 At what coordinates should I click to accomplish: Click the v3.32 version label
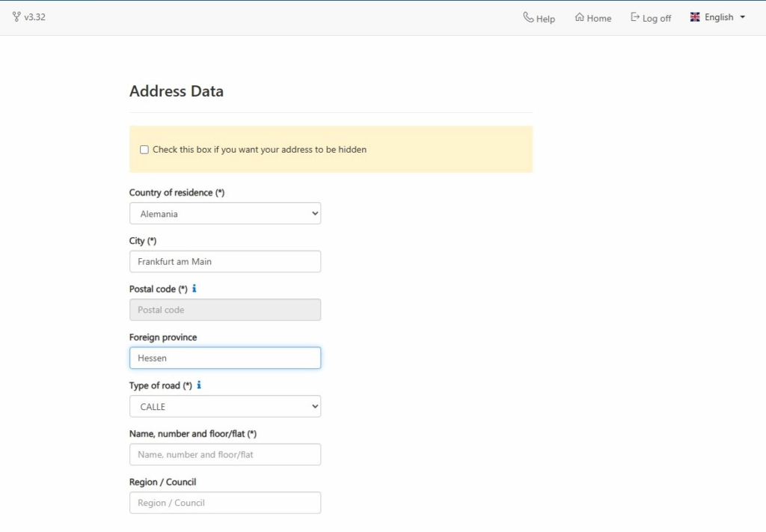34,17
